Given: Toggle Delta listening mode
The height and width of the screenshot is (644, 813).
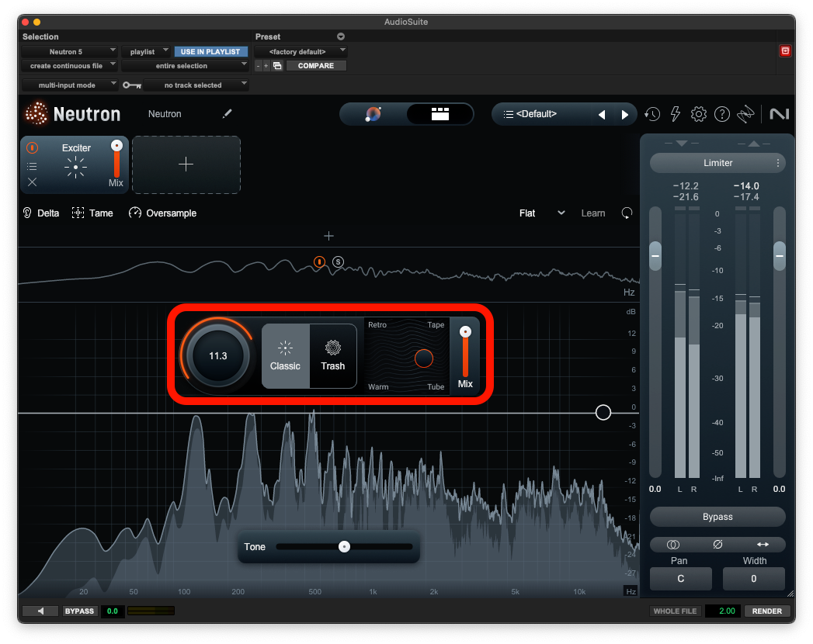Looking at the screenshot, I should [x=41, y=213].
